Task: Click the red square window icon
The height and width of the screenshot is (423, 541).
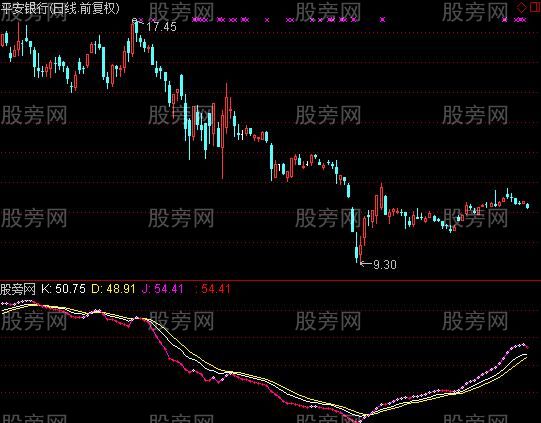Action: [x=535, y=7]
